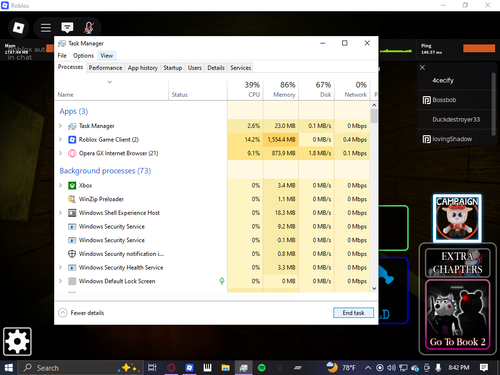Switch to Roblox from the taskbar
The width and height of the screenshot is (500, 375).
pyautogui.click(x=189, y=368)
